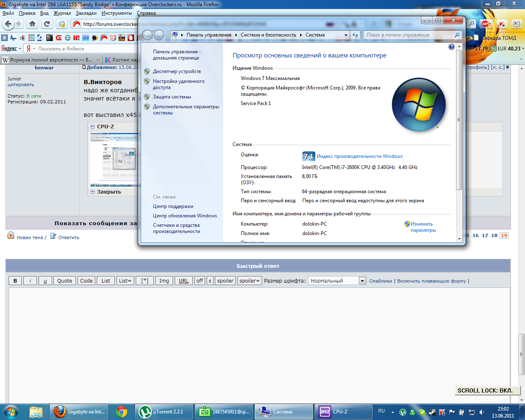Screen dimensions: 525x420
Task: Click the Steam icon in system tray
Action: click(x=432, y=412)
